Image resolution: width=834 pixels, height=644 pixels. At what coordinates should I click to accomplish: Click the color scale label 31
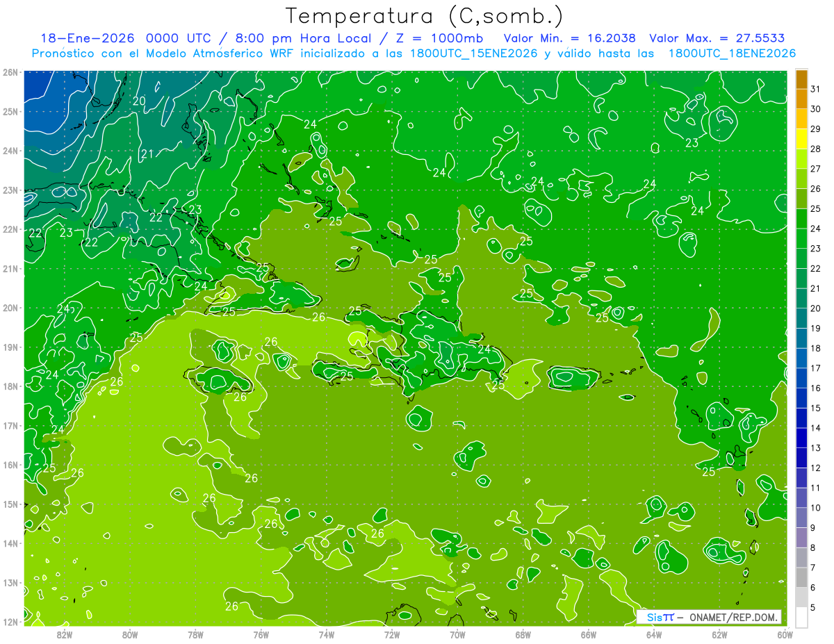click(815, 89)
